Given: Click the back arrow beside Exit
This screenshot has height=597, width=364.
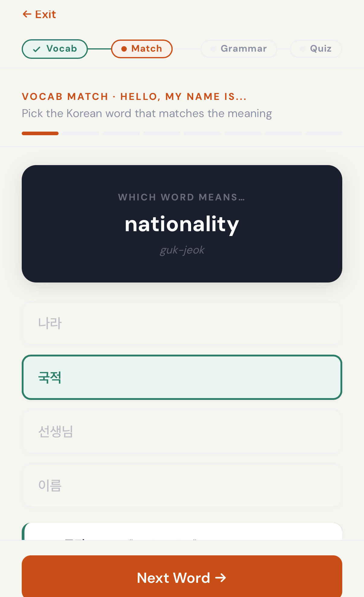Looking at the screenshot, I should click(27, 14).
